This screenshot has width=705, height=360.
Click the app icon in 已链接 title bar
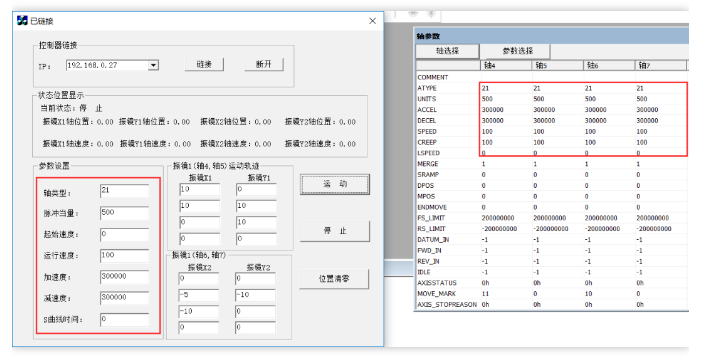[22, 21]
